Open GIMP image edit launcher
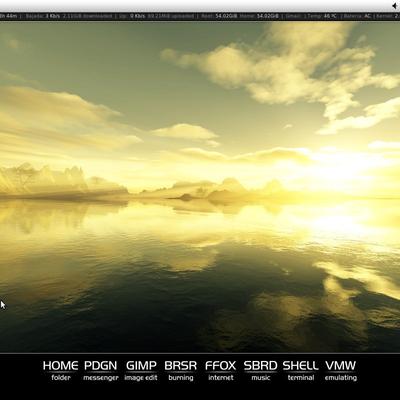Screen dimensions: 400x400 141,370
